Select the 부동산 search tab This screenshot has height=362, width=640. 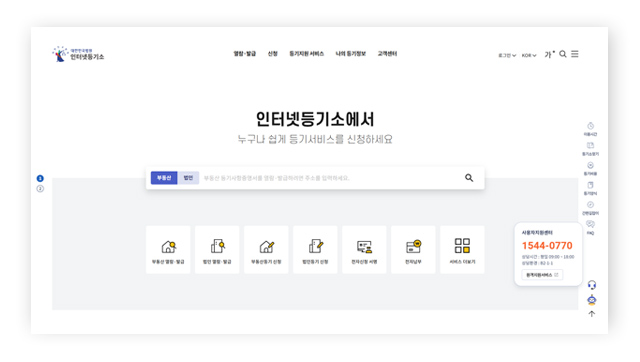click(164, 178)
